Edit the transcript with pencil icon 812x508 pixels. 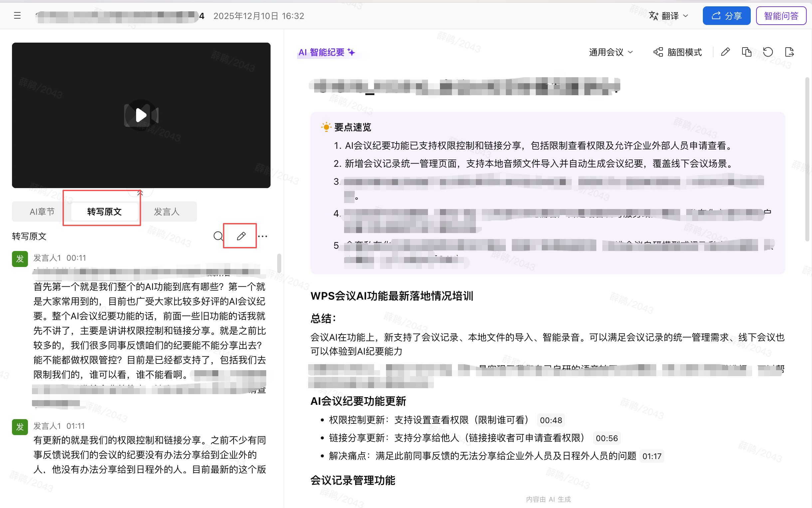click(241, 236)
